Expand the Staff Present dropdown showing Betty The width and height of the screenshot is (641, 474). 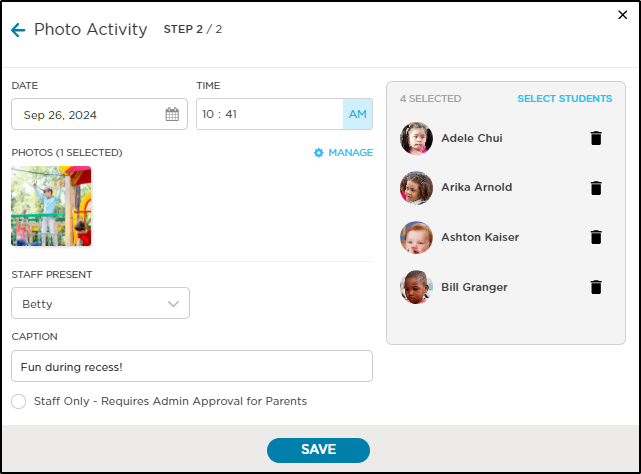[x=100, y=303]
